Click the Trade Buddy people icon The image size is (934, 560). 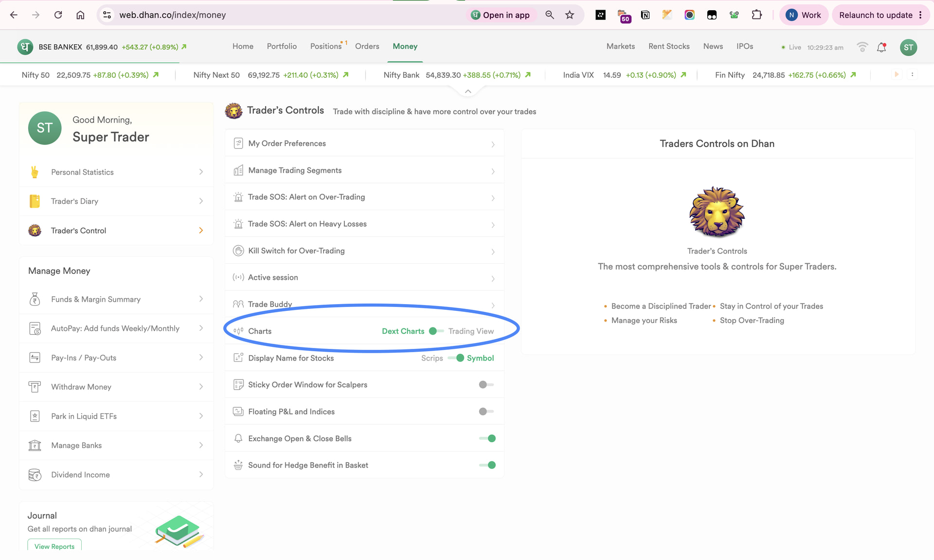pyautogui.click(x=238, y=304)
